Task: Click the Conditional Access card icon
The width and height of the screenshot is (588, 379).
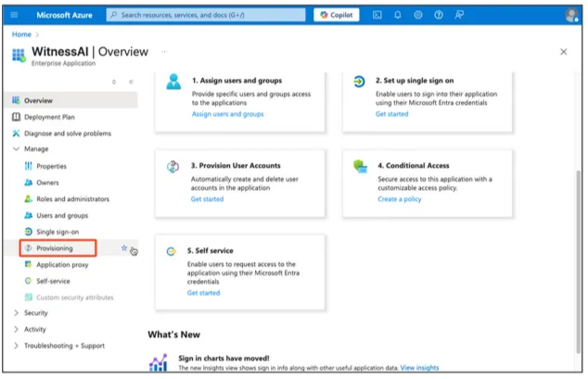Action: pos(360,166)
